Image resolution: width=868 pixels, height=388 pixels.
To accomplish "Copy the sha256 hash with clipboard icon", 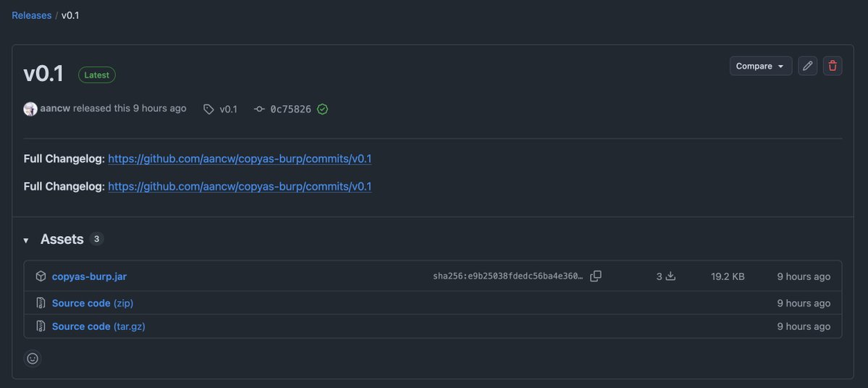I will pos(596,277).
